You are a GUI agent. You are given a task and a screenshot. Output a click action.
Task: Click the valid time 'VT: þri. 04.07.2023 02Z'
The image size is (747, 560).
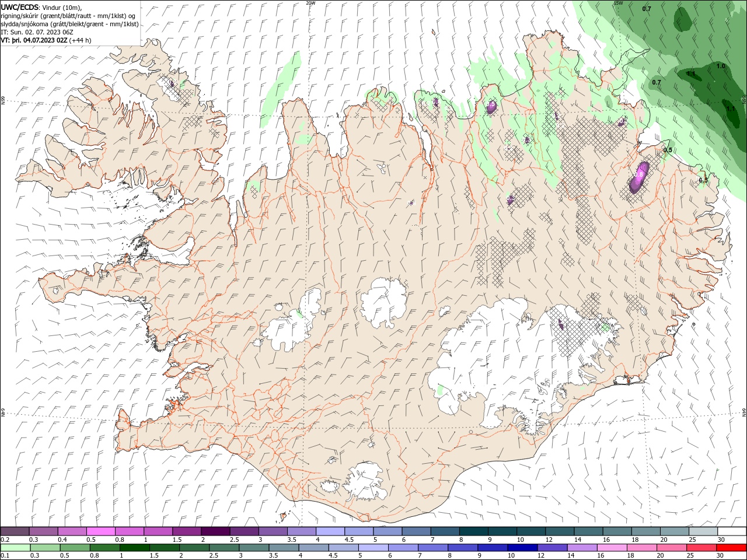[x=34, y=40]
